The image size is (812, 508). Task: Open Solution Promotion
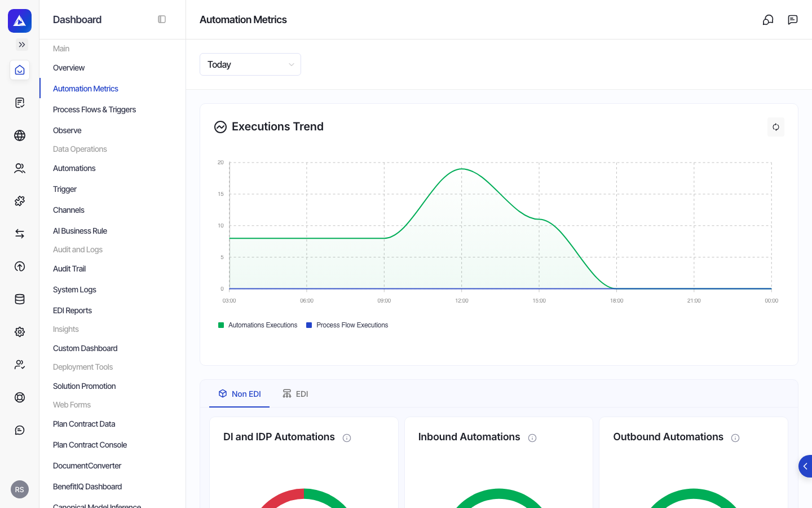[84, 386]
